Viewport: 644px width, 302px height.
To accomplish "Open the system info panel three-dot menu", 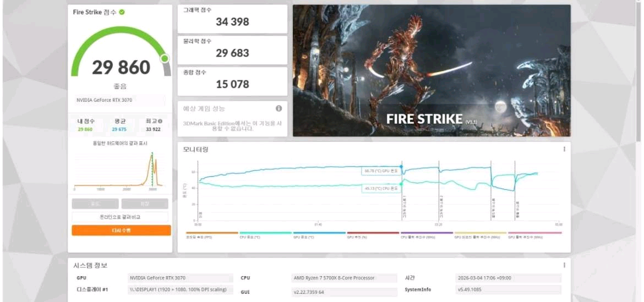I will point(564,265).
